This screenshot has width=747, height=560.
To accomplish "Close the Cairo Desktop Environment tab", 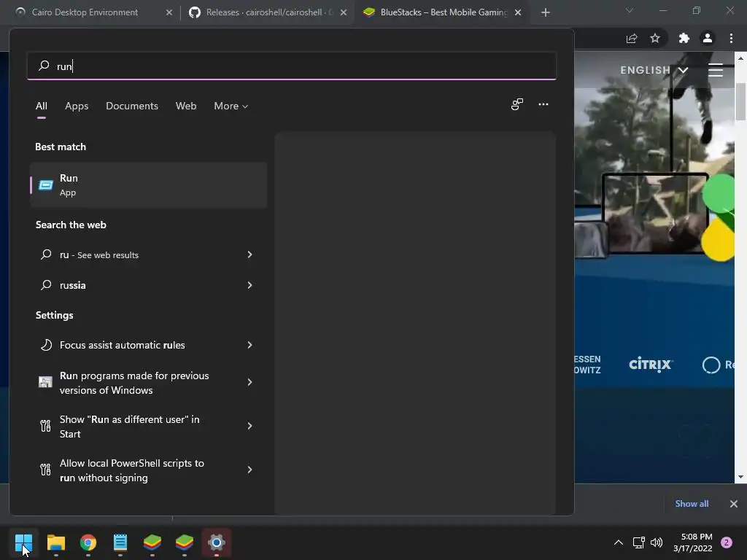I will [169, 12].
